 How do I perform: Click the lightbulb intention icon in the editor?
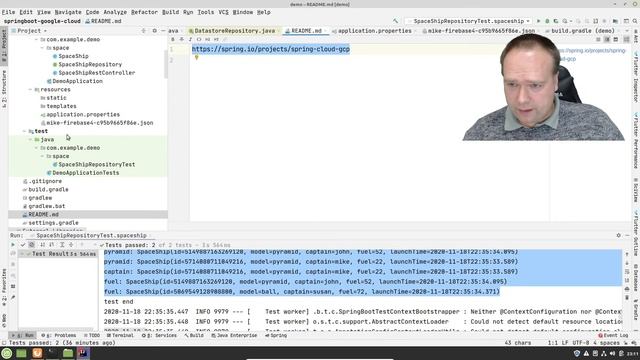pos(196,58)
